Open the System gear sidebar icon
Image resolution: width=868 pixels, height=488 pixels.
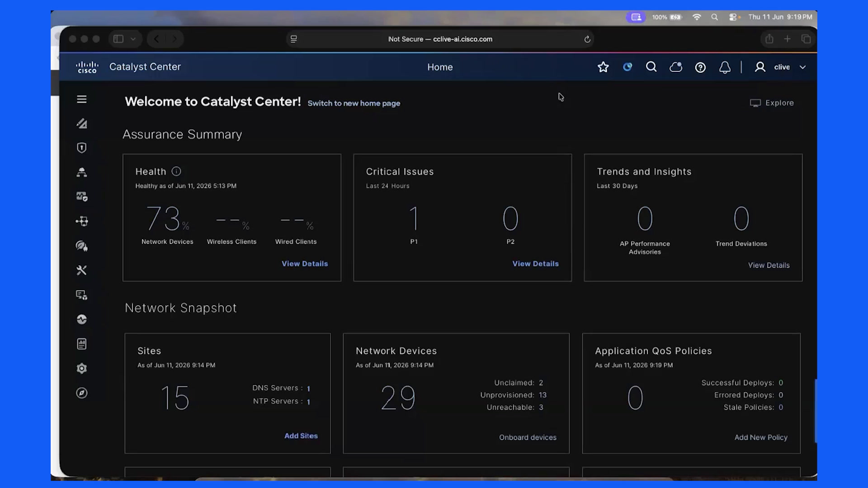81,368
